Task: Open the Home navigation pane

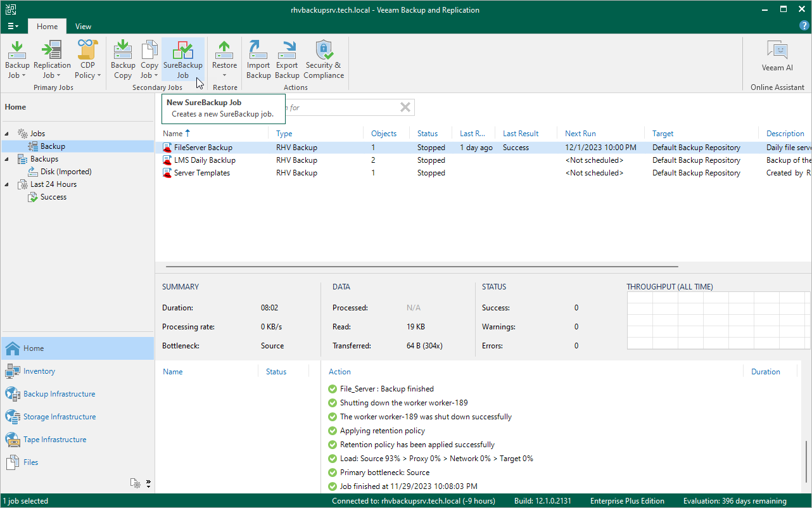Action: [x=77, y=348]
